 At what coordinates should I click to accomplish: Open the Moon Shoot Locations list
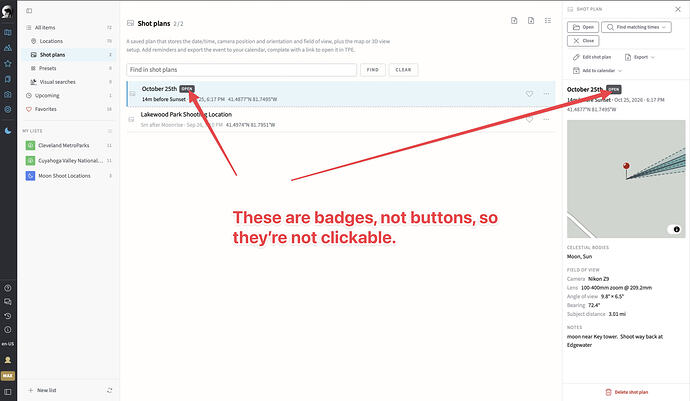(x=69, y=176)
